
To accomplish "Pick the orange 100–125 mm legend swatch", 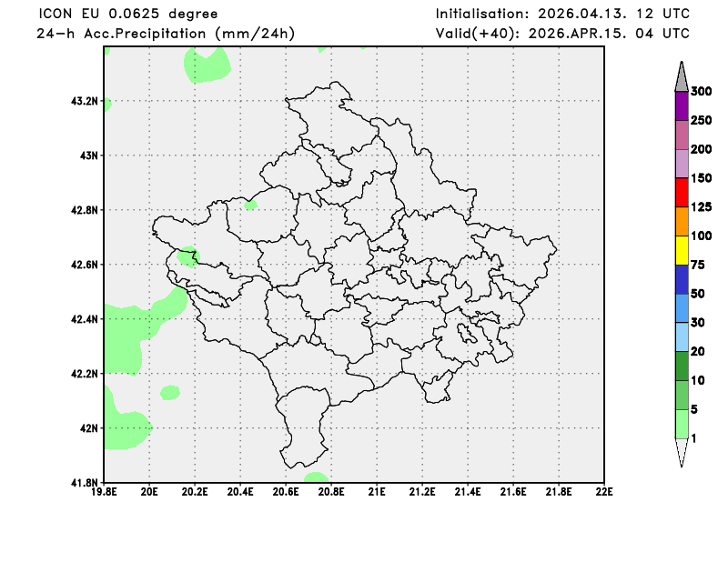I will (x=681, y=221).
